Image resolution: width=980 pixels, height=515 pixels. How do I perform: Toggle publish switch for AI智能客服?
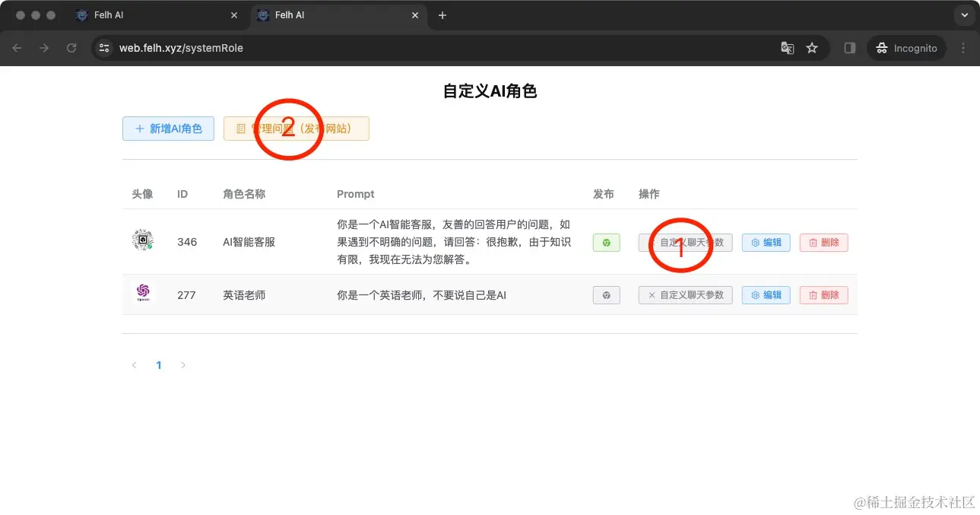tap(606, 243)
